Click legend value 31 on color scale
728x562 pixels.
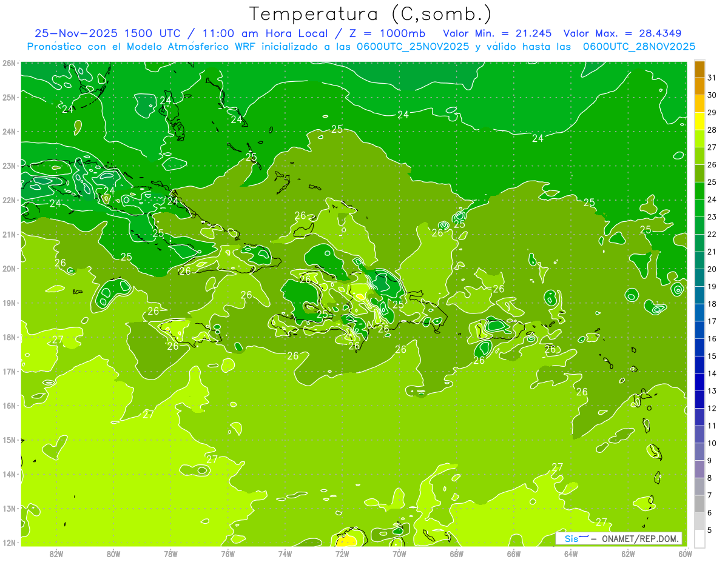click(x=712, y=78)
